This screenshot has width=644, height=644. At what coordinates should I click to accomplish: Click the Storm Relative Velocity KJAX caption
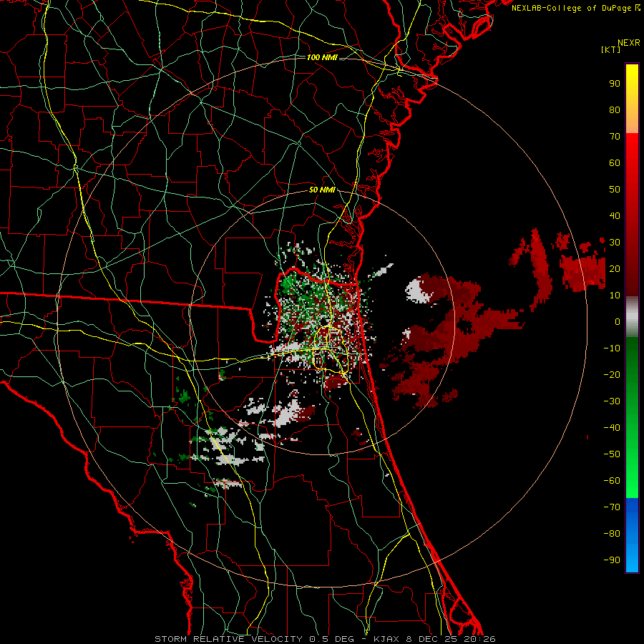(x=325, y=639)
